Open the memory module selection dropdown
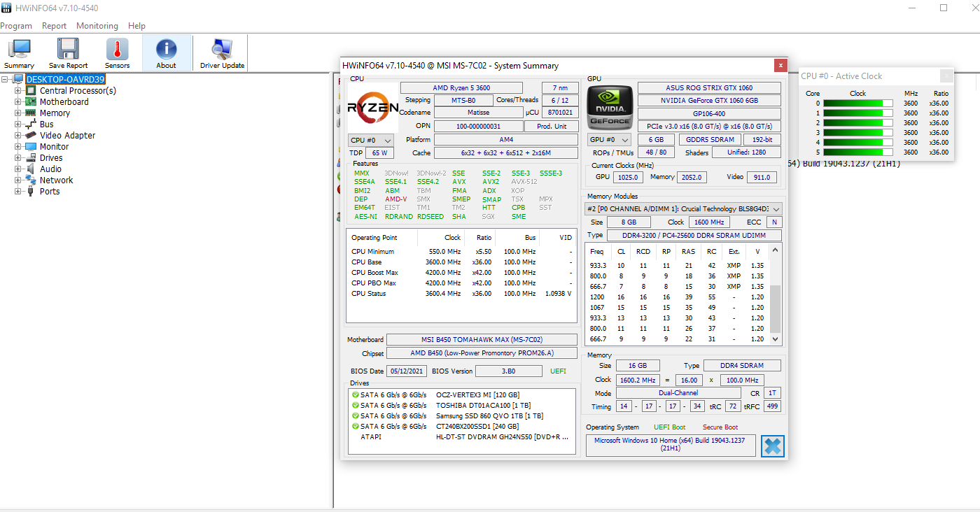Image resolution: width=980 pixels, height=512 pixels. coord(683,208)
